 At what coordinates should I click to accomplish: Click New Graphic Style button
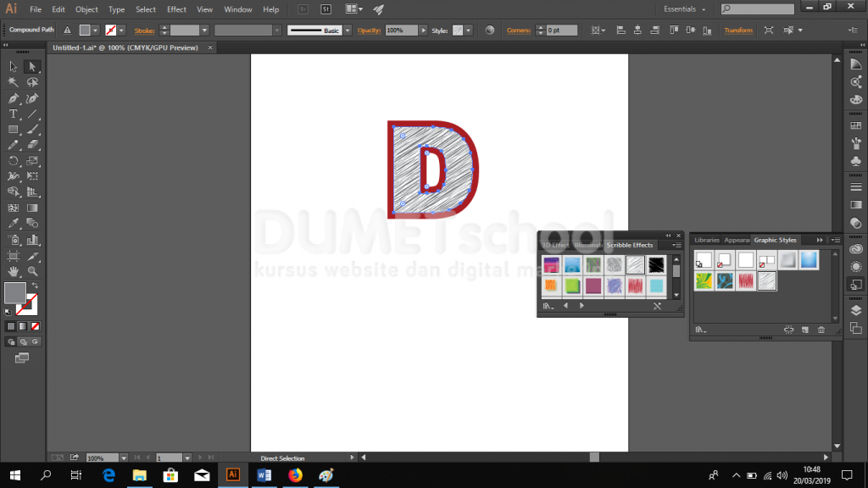pyautogui.click(x=805, y=330)
